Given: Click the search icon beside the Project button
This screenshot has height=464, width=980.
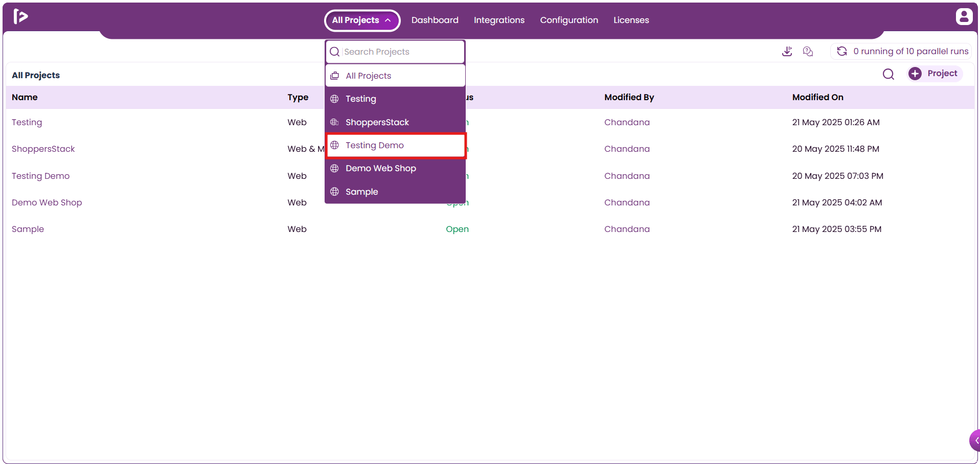Looking at the screenshot, I should point(888,74).
